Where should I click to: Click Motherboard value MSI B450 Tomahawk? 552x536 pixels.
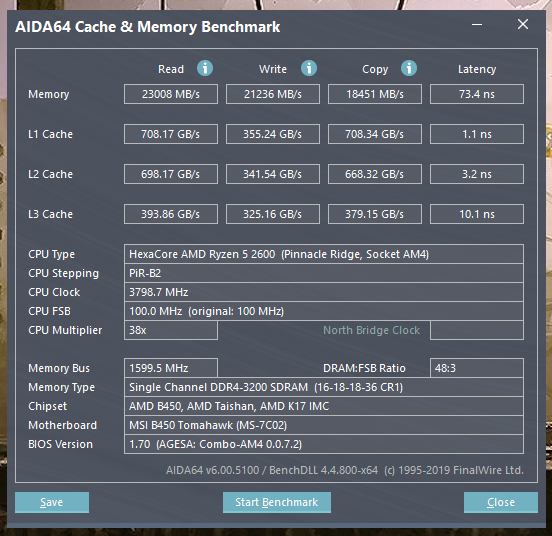coord(324,425)
